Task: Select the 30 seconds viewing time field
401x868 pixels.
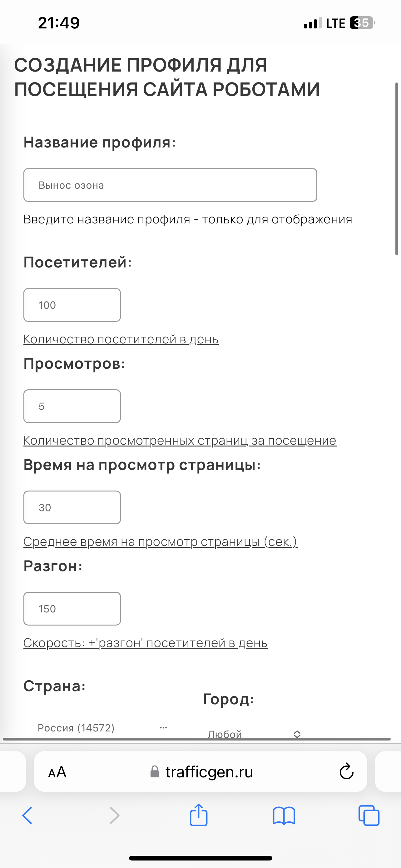Action: (72, 507)
